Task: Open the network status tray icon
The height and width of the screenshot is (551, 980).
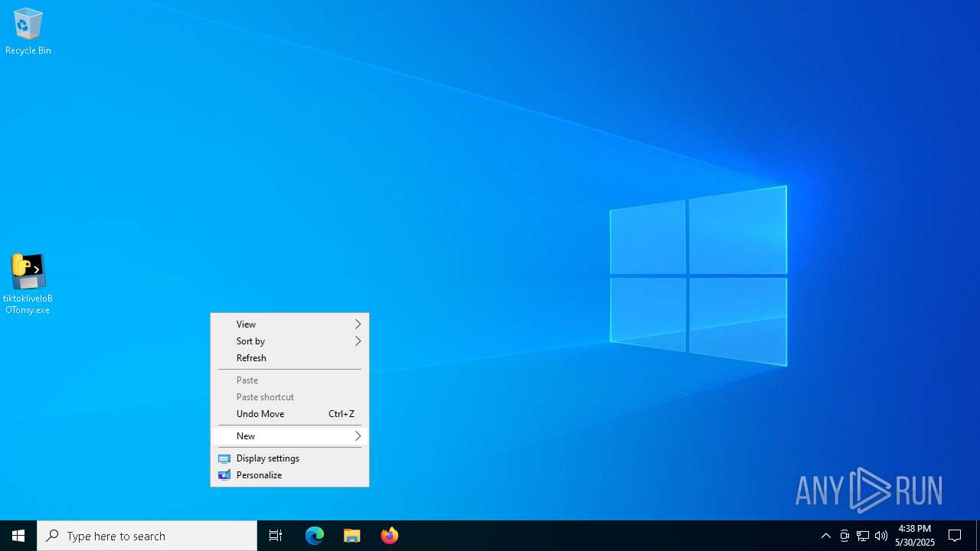Action: tap(863, 536)
